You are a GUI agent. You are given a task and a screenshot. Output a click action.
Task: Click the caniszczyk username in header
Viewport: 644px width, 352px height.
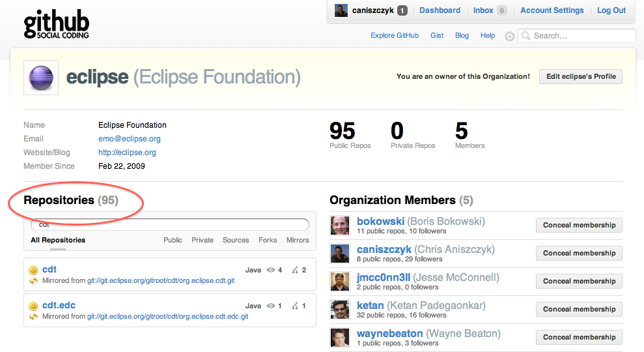coord(373,10)
